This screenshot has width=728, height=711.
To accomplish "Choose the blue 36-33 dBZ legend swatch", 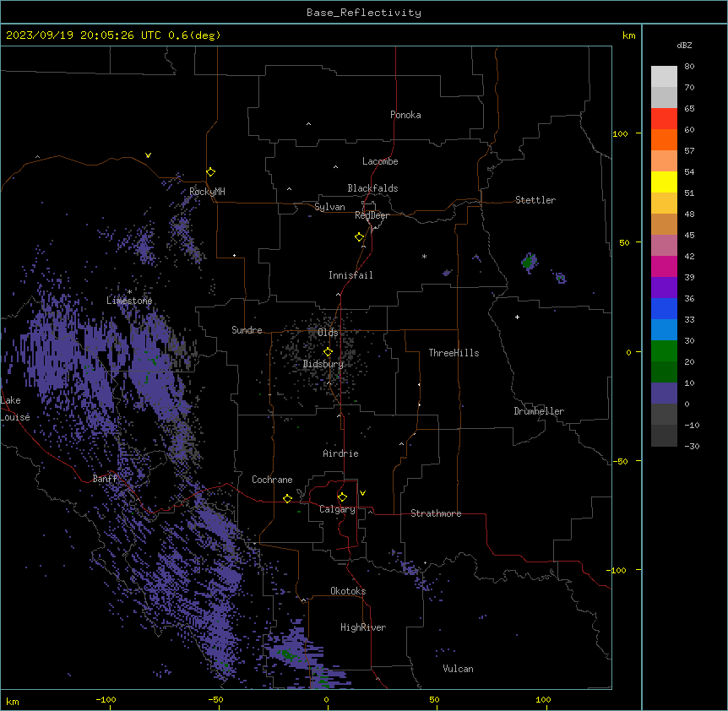I will click(x=664, y=308).
